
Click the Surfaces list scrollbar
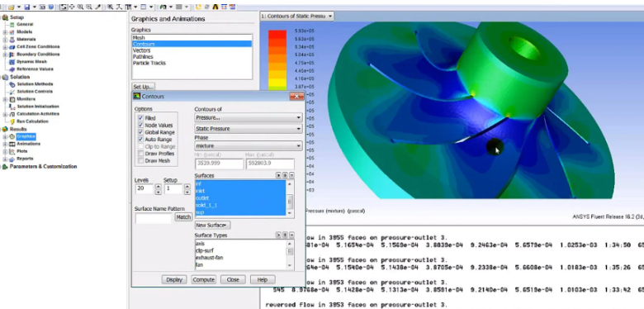click(290, 198)
